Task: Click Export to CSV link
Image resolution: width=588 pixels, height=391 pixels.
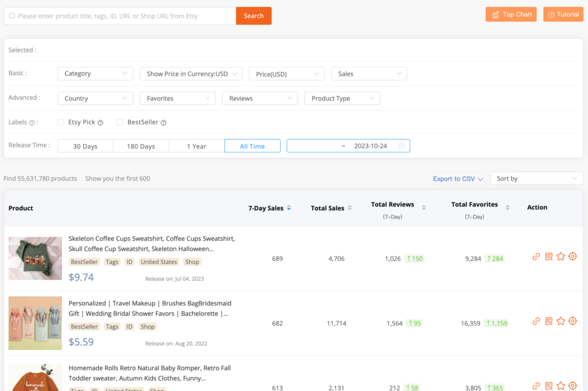Action: 458,179
